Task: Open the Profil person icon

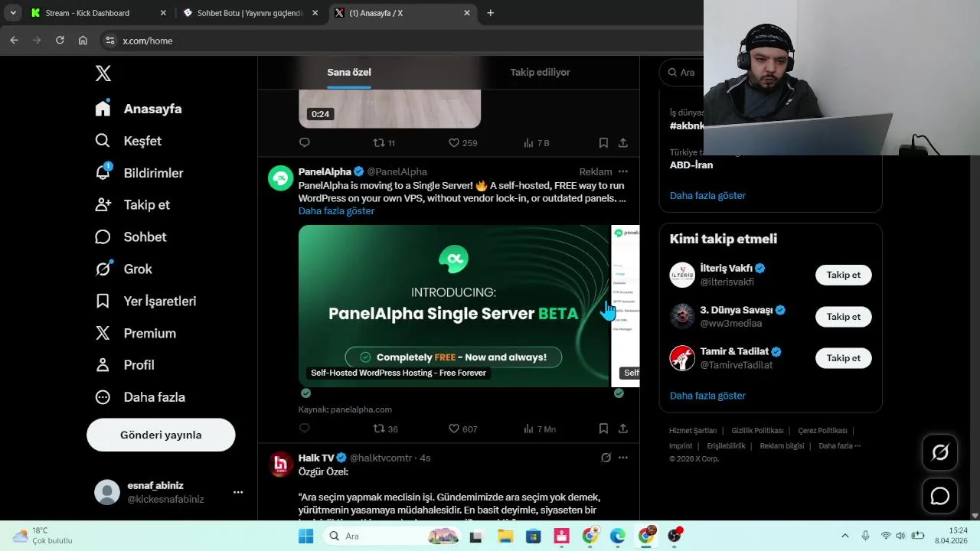Action: click(103, 365)
